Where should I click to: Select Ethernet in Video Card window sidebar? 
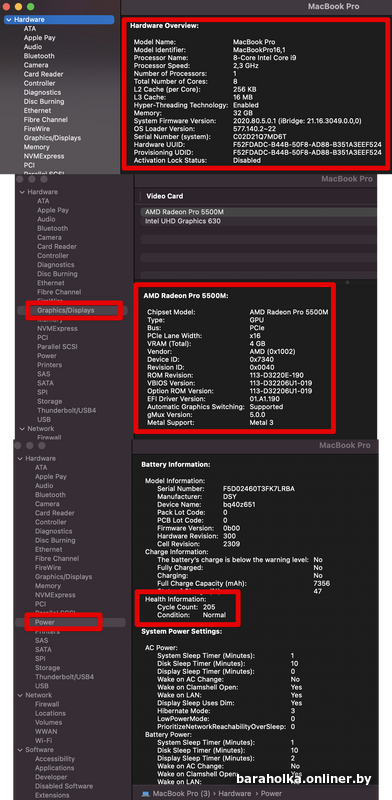tap(51, 283)
